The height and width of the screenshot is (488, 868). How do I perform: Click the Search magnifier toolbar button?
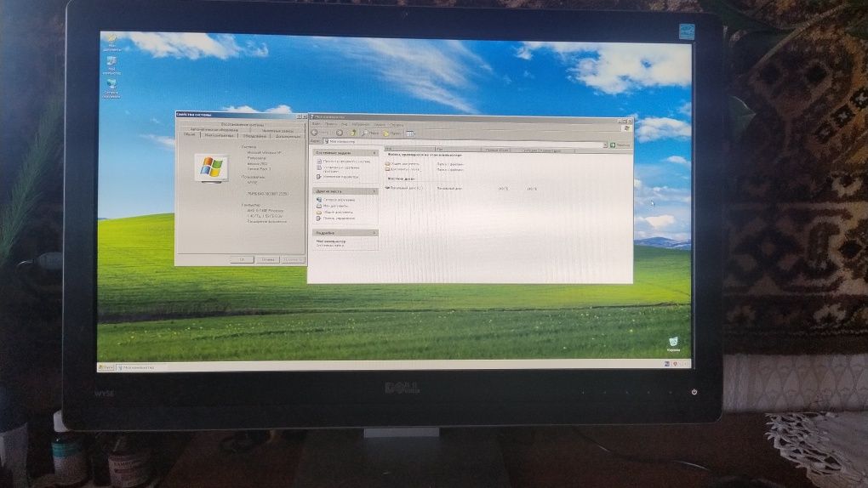(370, 133)
